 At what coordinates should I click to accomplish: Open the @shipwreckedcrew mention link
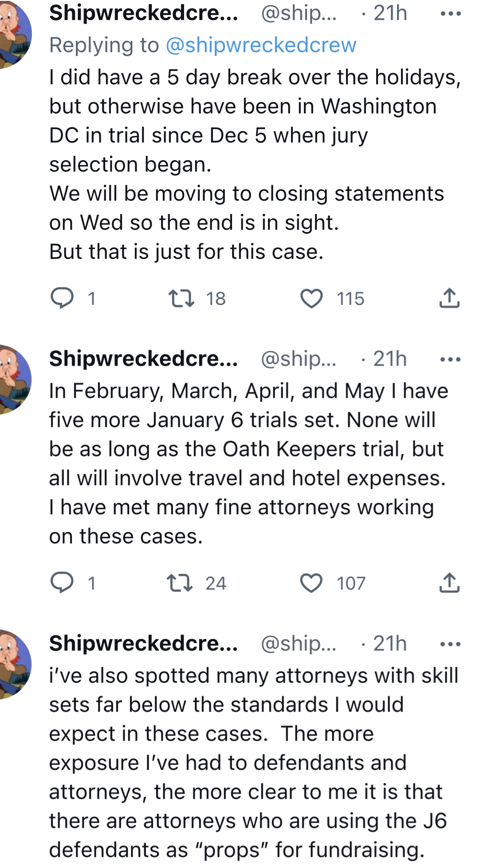(261, 45)
